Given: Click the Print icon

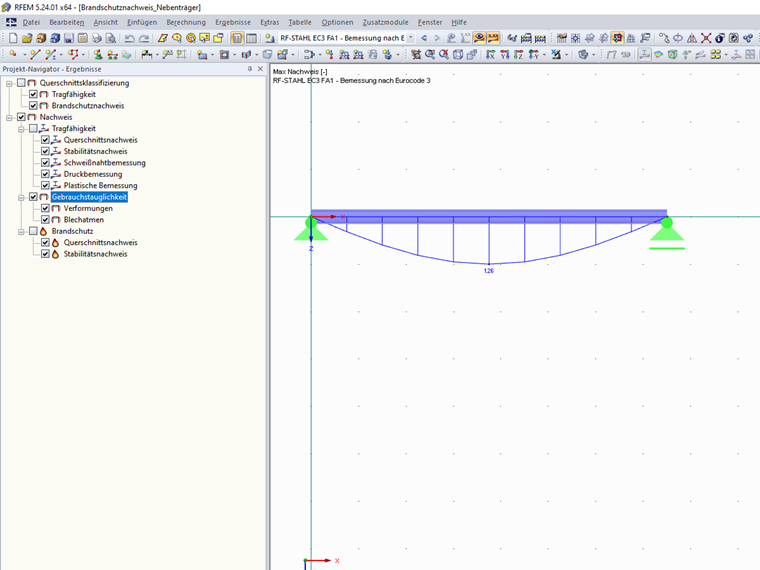Looking at the screenshot, I should click(97, 38).
